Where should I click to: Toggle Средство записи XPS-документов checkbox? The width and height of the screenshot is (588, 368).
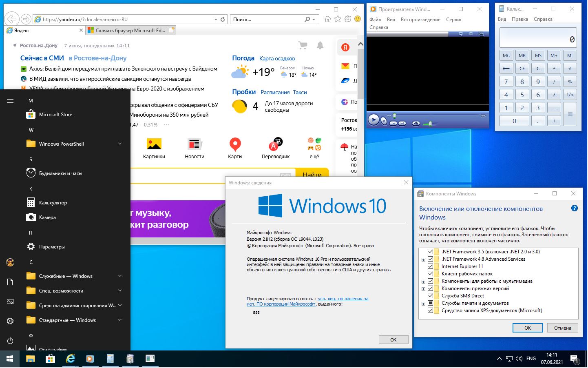coord(430,310)
